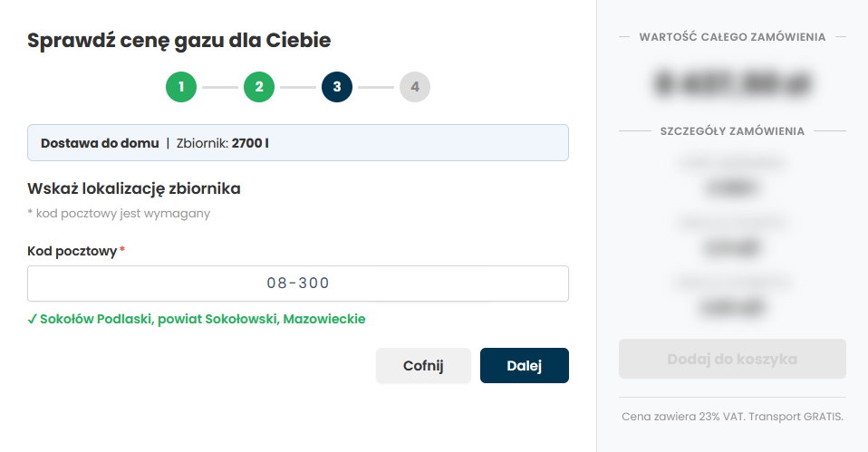Click the "Dostawa do domu" summary label
Screen dimensions: 868x452
tap(100, 143)
